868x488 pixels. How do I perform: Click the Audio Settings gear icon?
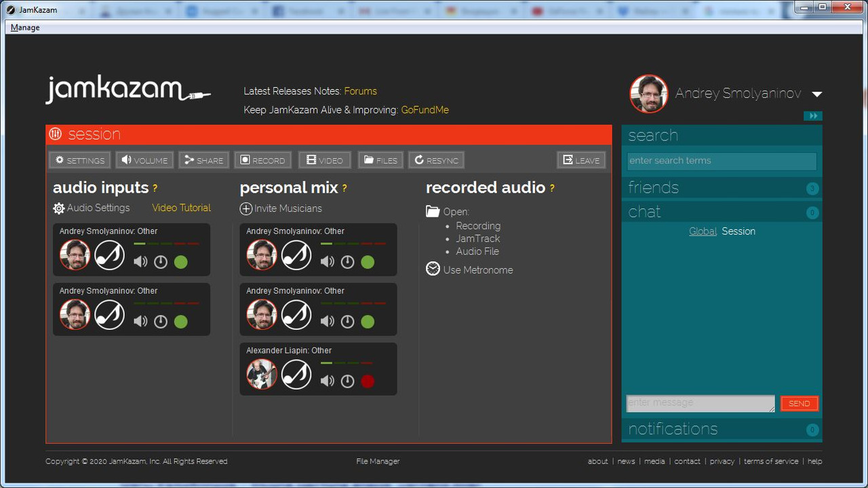click(x=59, y=208)
